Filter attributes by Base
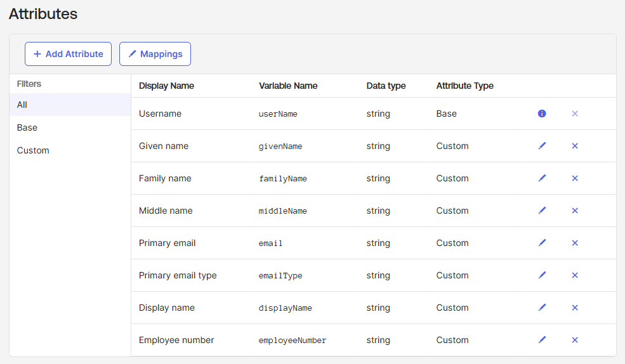 [x=70, y=127]
